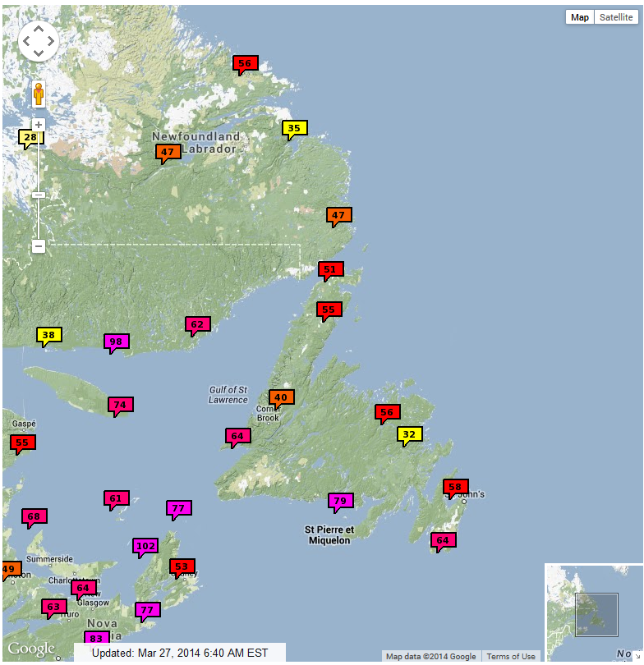Click the yellow 32 marker
The height and width of the screenshot is (665, 644).
click(409, 434)
